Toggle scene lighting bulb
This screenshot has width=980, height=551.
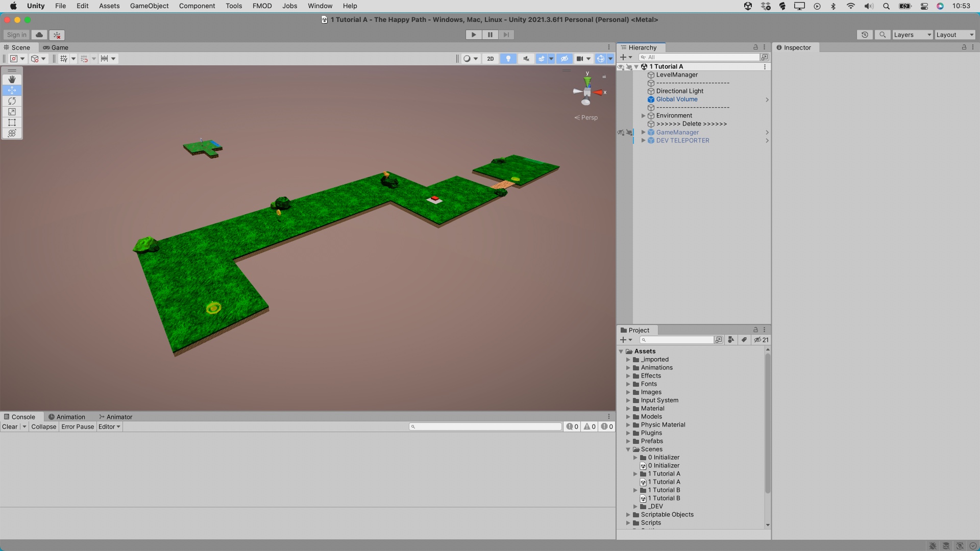(508, 59)
